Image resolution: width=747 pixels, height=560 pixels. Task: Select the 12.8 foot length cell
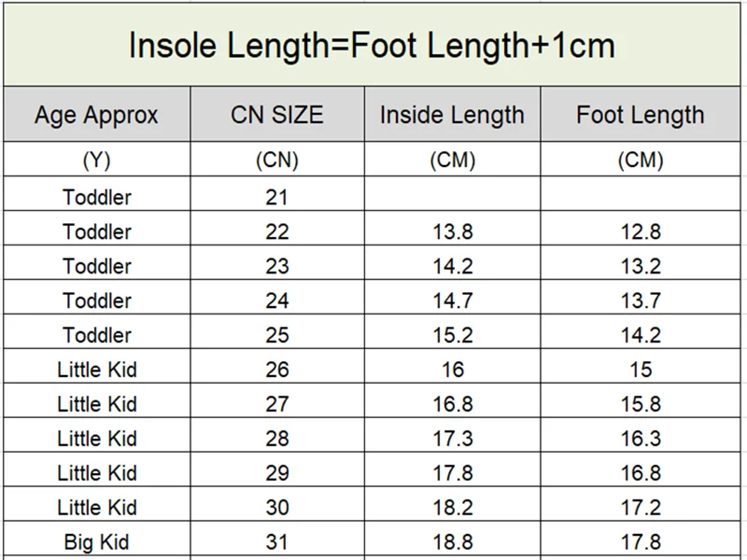(x=640, y=231)
